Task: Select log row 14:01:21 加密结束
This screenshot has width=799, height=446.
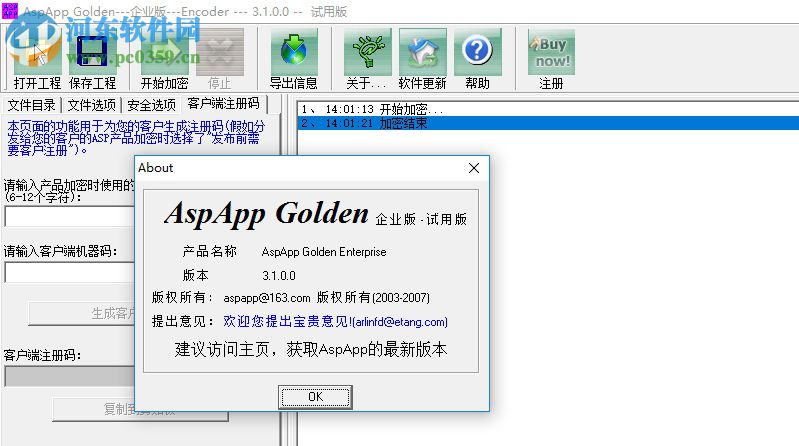Action: [548, 123]
